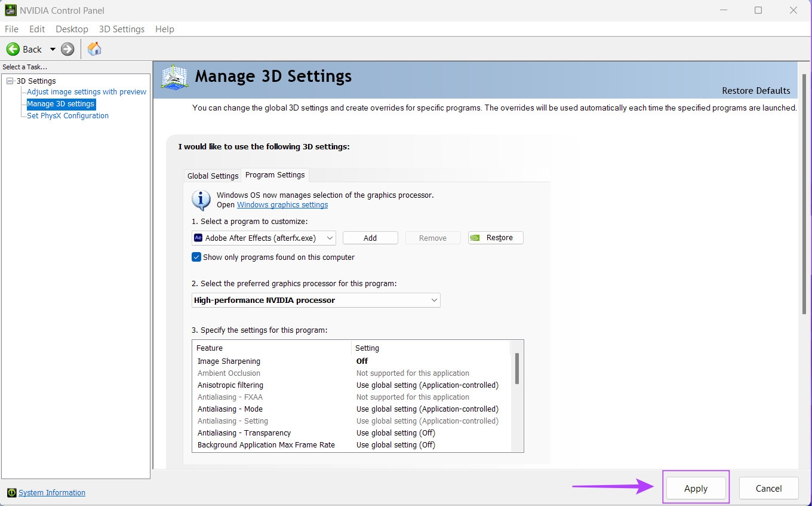Open Back history dropdown arrow
Screen dimensions: 812x506
[x=53, y=49]
